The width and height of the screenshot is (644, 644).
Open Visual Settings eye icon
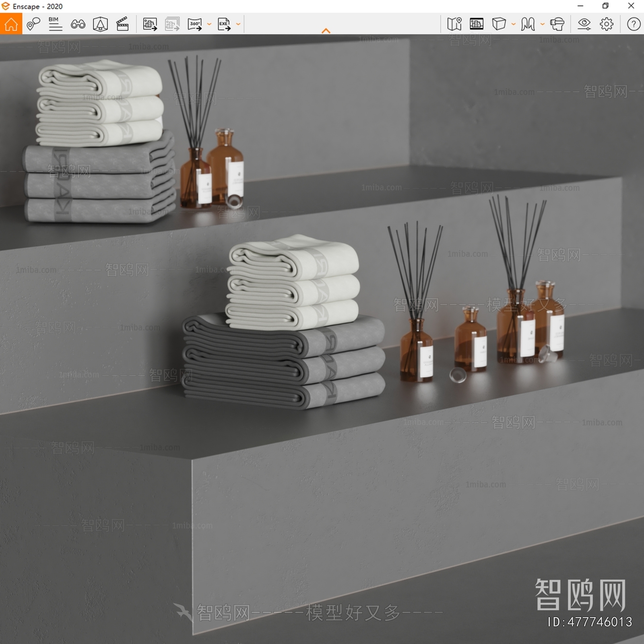[584, 24]
